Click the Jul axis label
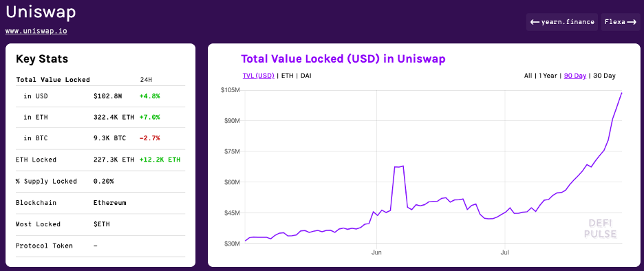Image resolution: width=644 pixels, height=271 pixels. [505, 253]
